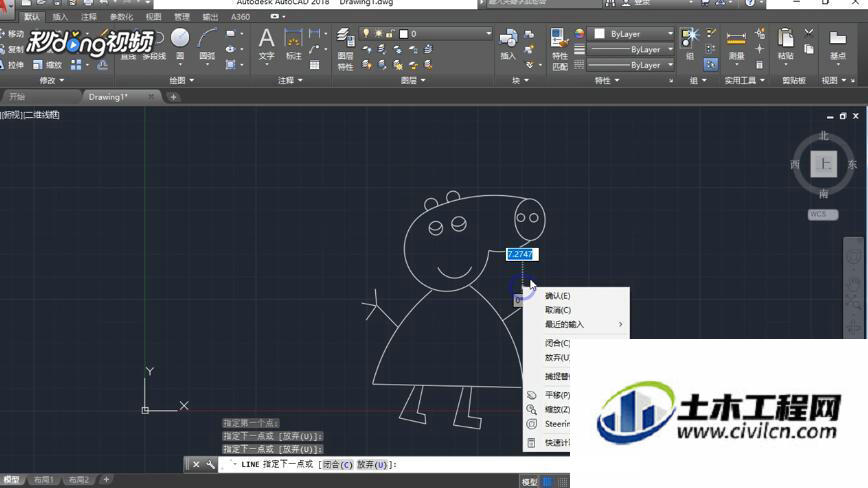Expand the 绘图 (Draw) panel
The image size is (868, 488).
click(x=182, y=81)
